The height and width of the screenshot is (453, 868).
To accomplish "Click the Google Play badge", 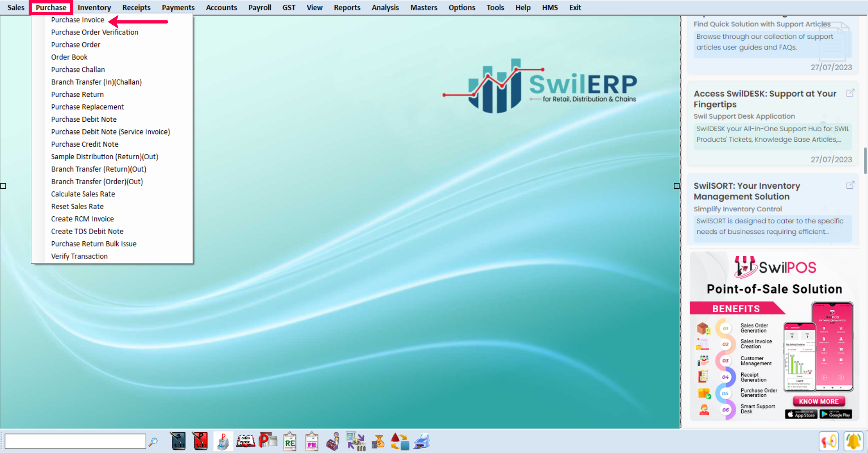I will [836, 414].
